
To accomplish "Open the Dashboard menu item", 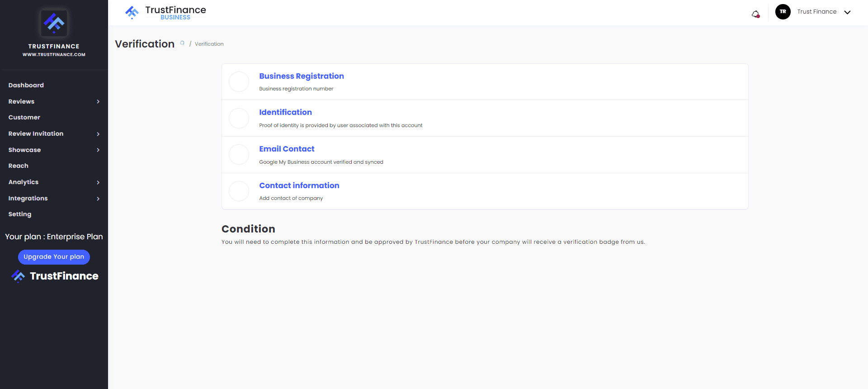I will tap(26, 85).
